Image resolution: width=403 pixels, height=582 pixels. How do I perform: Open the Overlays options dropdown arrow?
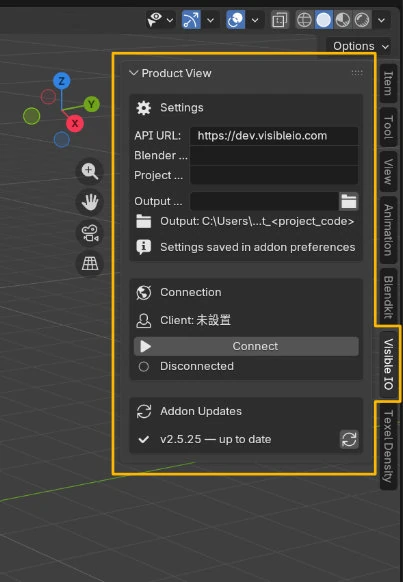[255, 20]
